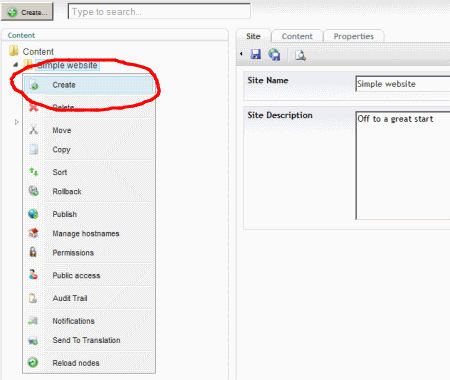Click the Send To Translation icon
Viewport: 450px width, 380px height.
pyautogui.click(x=33, y=340)
